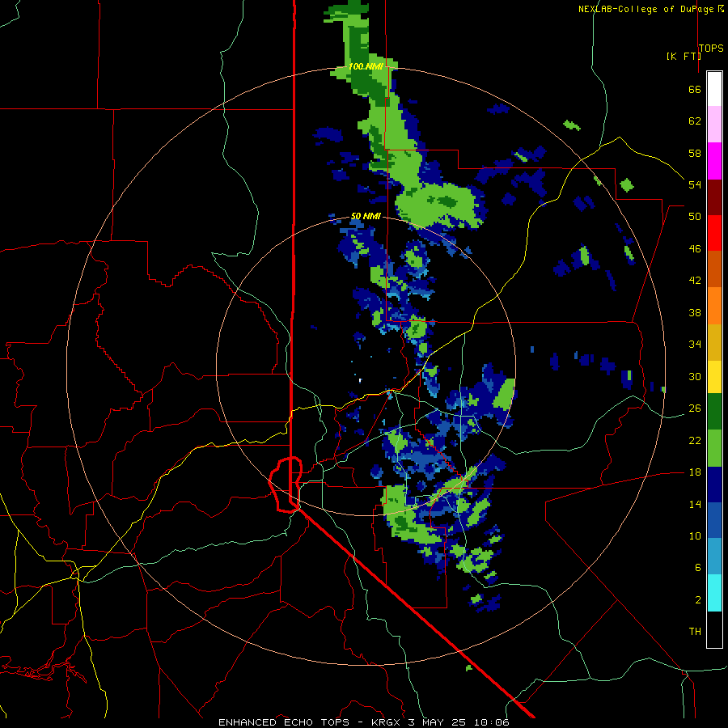The width and height of the screenshot is (728, 728).
Task: Select the white swatch in the tops legend
Action: coord(714,89)
